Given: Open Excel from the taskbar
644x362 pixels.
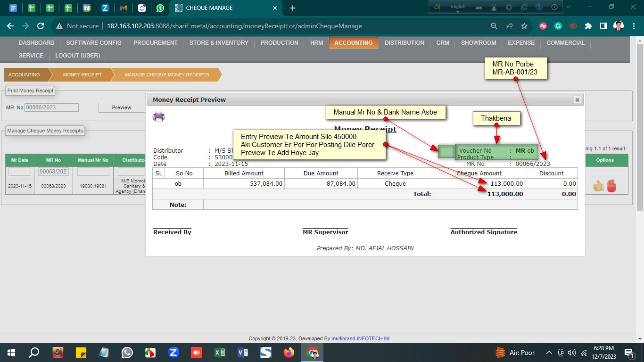Looking at the screenshot, I should click(x=220, y=353).
